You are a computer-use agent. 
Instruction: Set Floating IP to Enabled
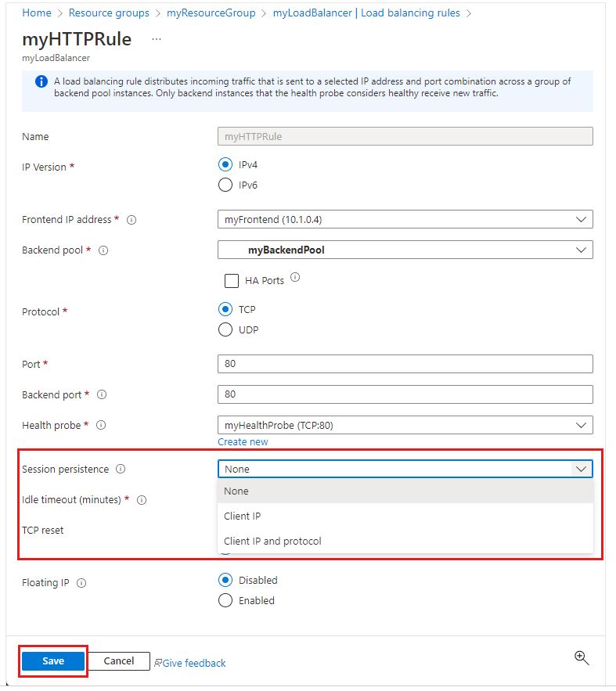click(225, 601)
